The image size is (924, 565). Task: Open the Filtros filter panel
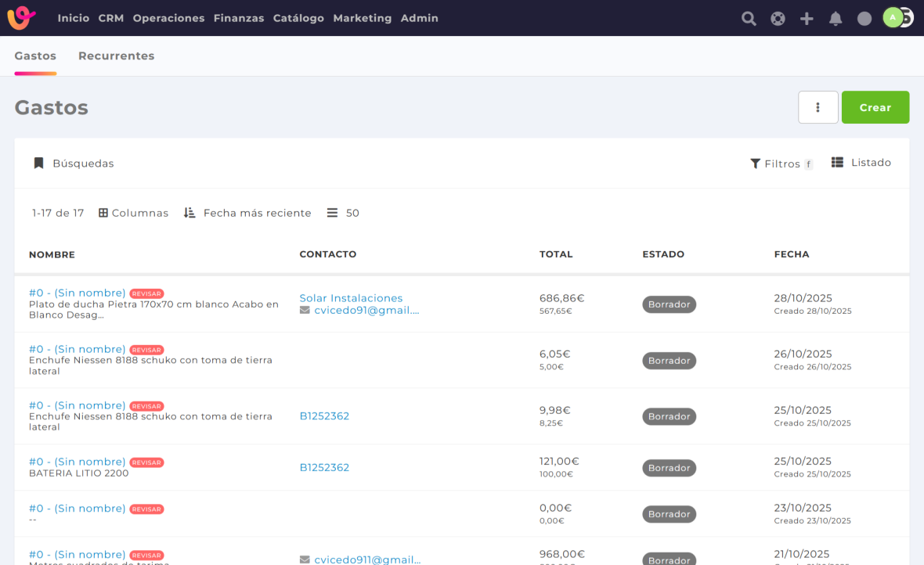pyautogui.click(x=780, y=164)
